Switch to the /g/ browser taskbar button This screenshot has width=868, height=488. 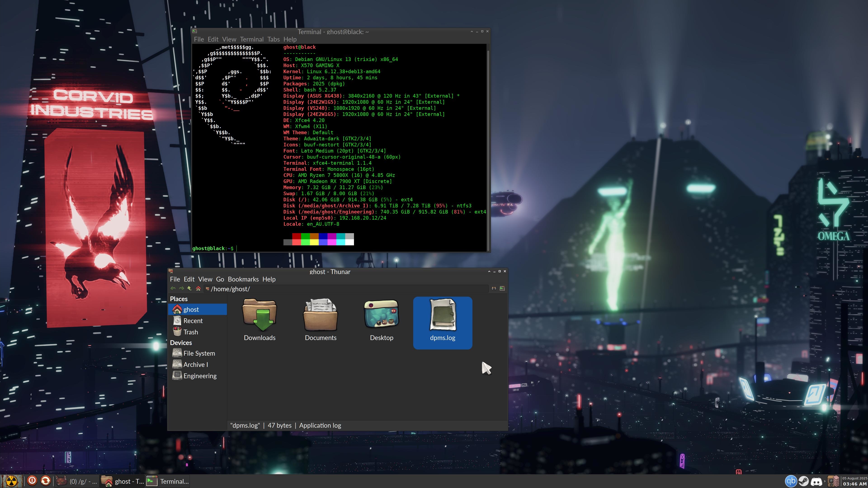click(x=76, y=481)
